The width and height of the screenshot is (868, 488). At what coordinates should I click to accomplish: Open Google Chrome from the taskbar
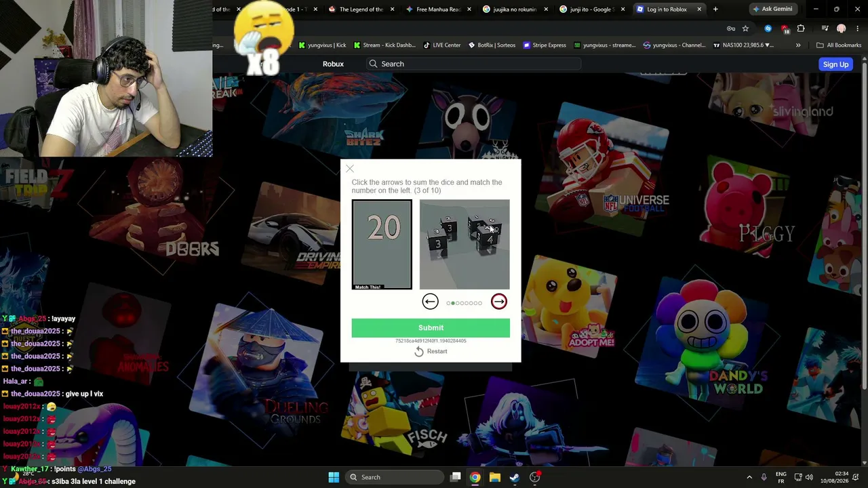coord(475,477)
